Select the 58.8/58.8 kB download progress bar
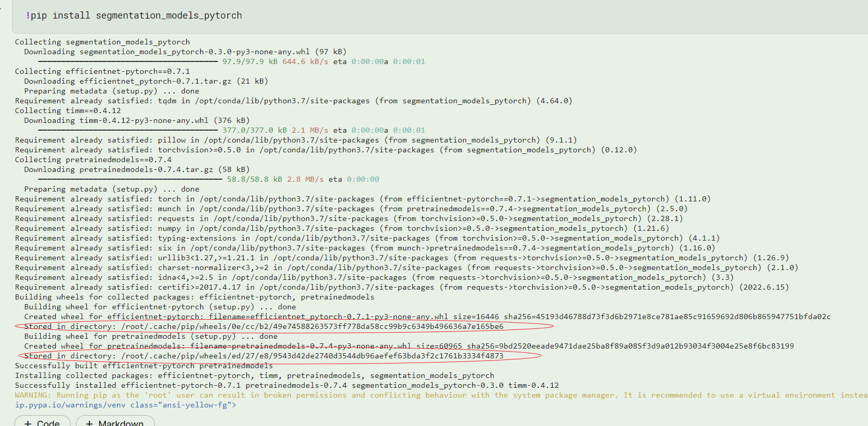 [130, 179]
